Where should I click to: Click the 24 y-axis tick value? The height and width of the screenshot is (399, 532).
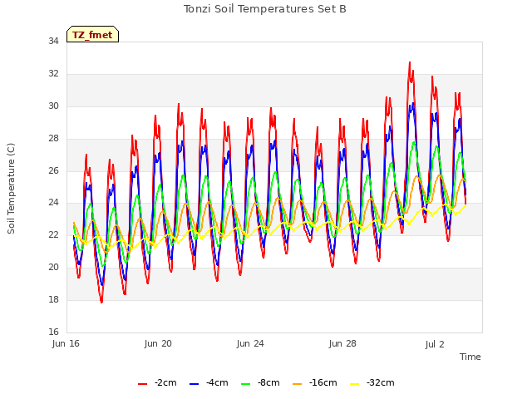[x=53, y=203]
